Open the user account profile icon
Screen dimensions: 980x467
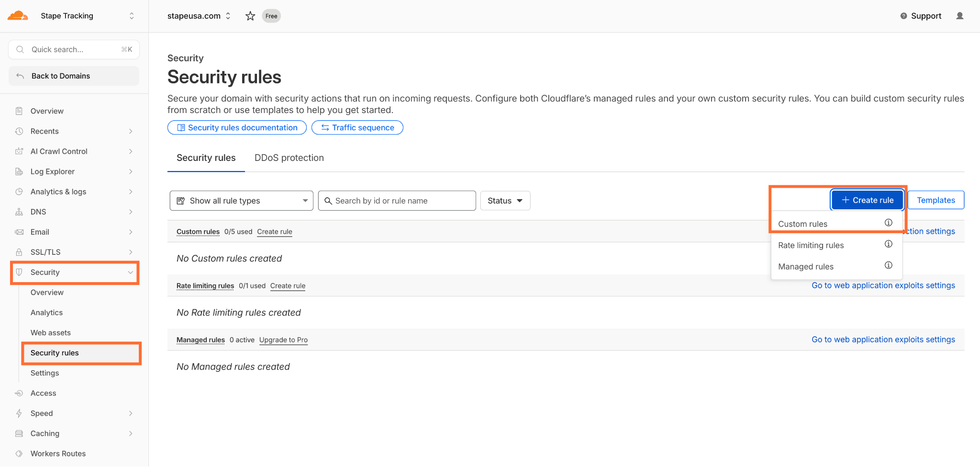tap(959, 16)
